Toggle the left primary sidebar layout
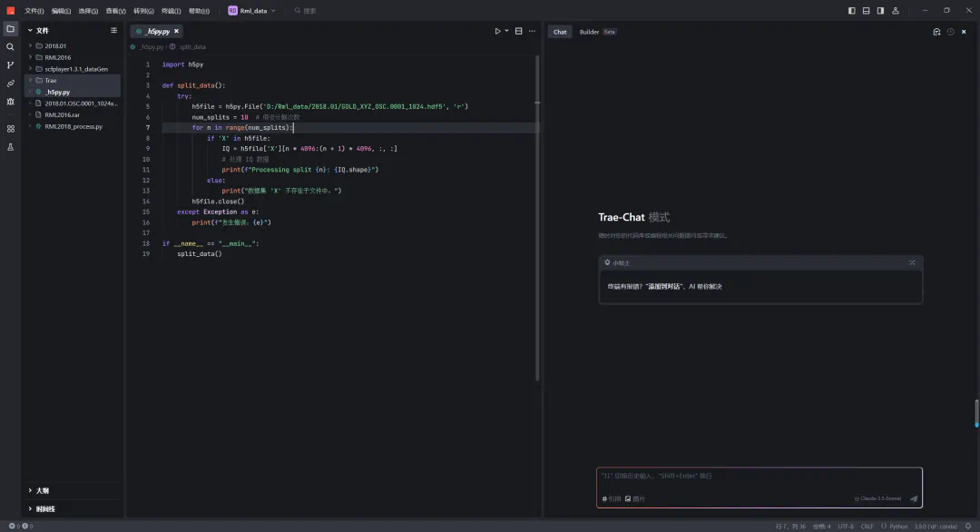980x532 pixels. [x=852, y=11]
